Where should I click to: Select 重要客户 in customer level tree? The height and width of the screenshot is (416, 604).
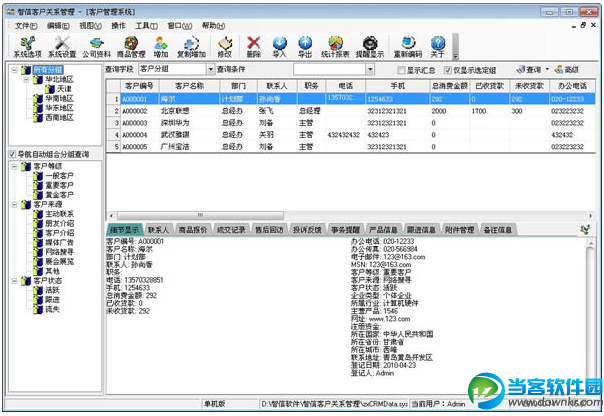(x=59, y=185)
